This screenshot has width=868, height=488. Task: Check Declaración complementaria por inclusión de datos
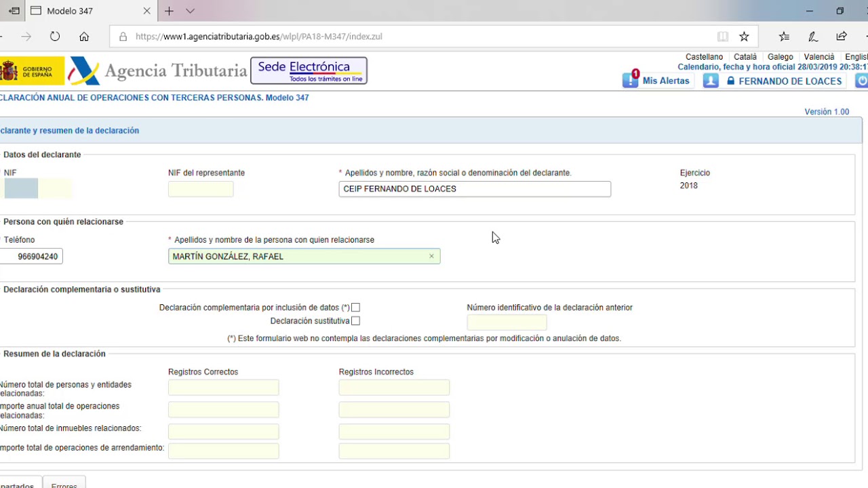point(355,308)
